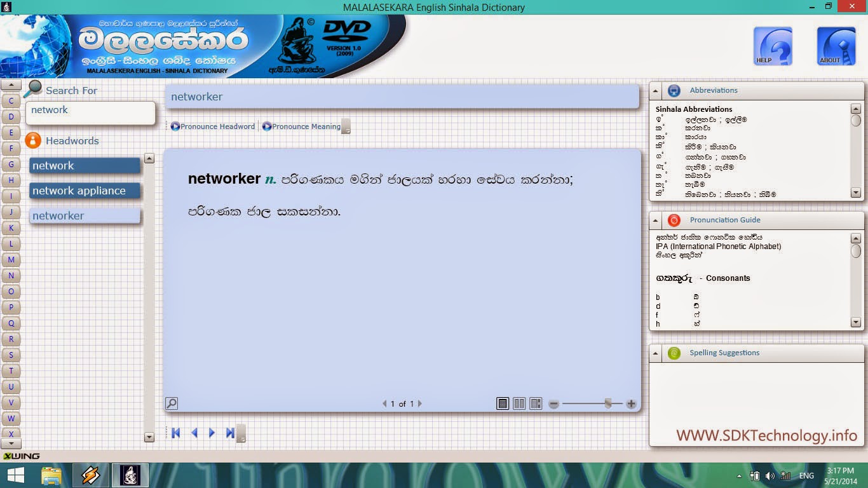Viewport: 868px width, 488px height.
Task: Jump to letter H
Action: (11, 180)
